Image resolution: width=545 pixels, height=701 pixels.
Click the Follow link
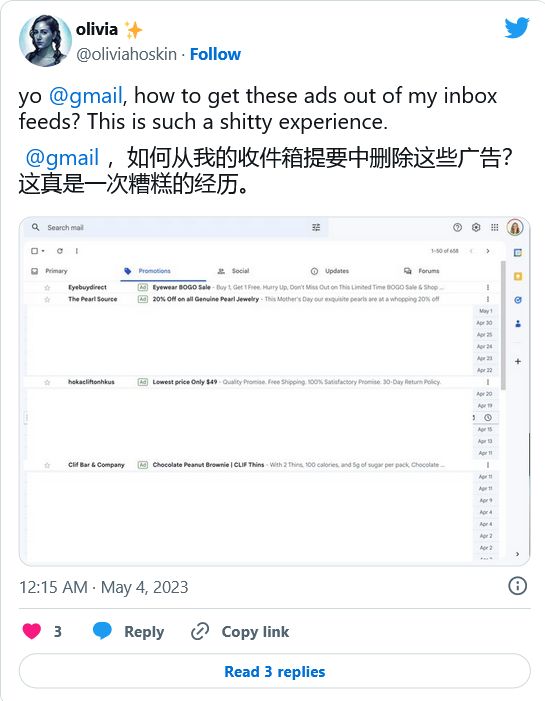point(215,54)
